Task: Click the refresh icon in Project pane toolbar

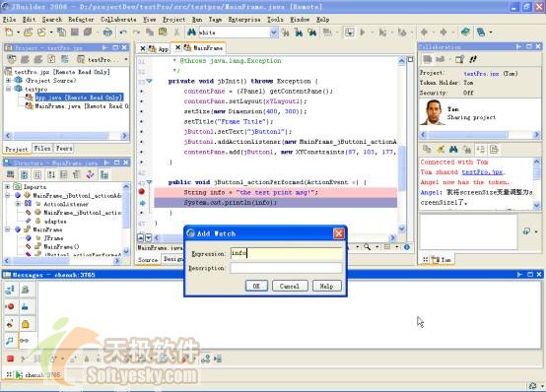Action: pos(51,59)
